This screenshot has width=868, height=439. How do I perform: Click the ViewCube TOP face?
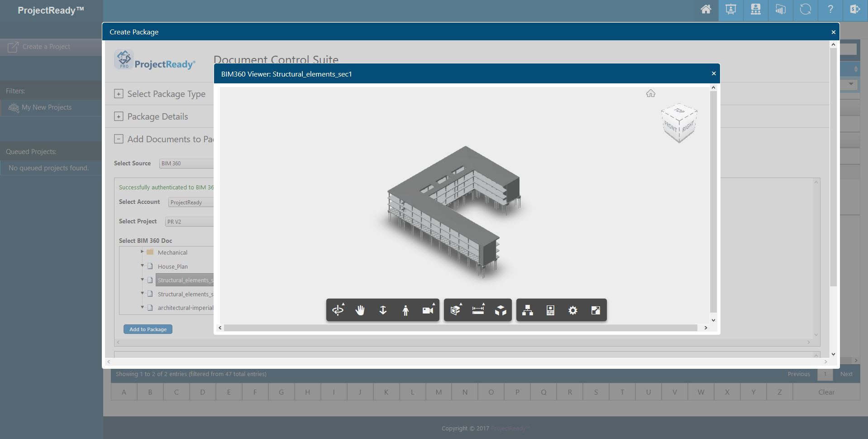(679, 111)
